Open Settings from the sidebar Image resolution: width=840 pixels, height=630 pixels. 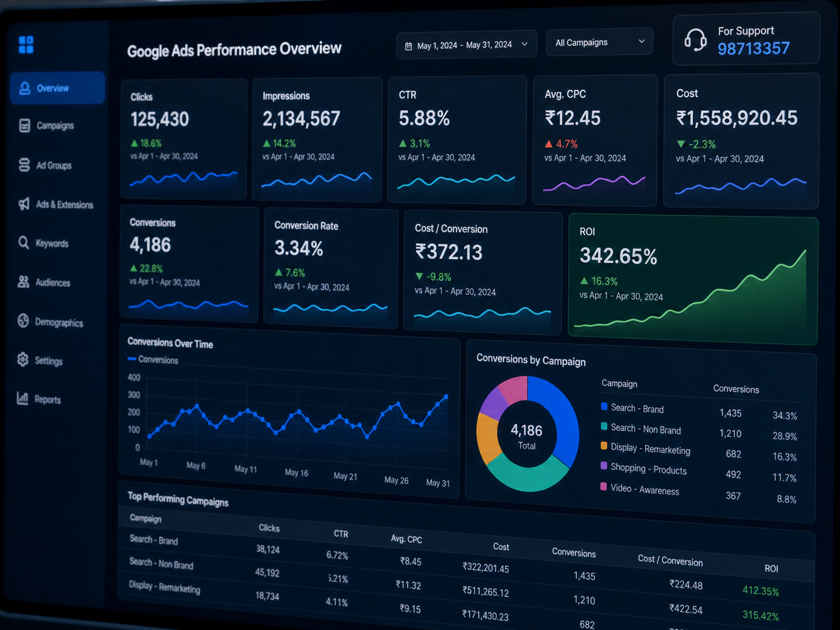click(48, 361)
